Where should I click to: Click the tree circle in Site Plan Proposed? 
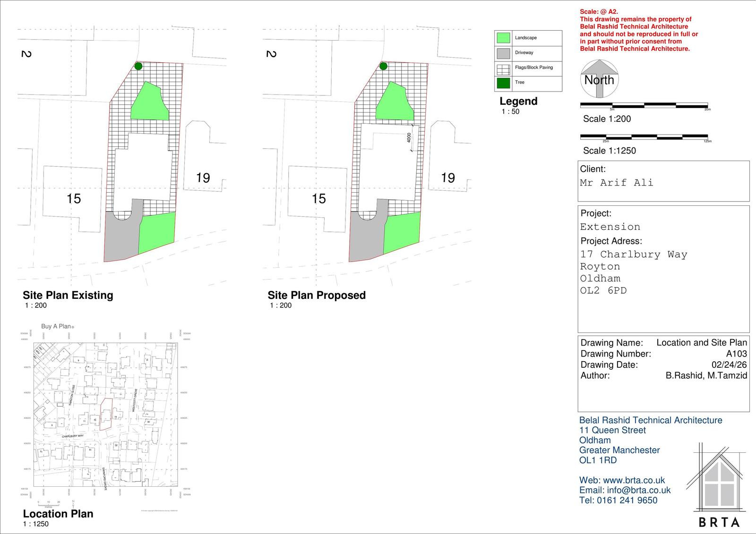click(383, 66)
